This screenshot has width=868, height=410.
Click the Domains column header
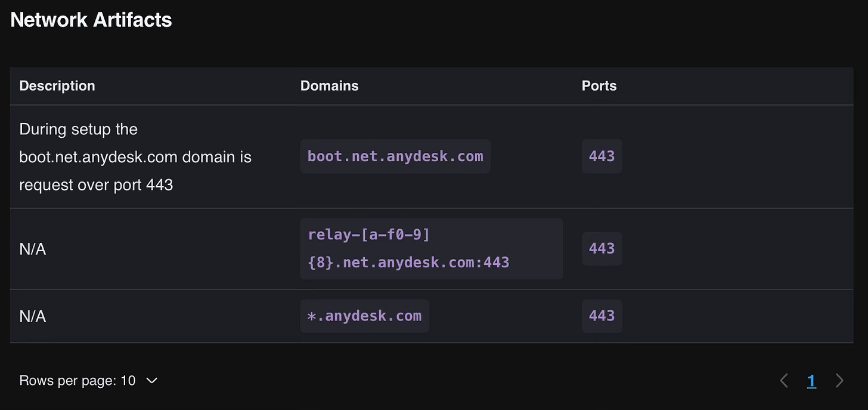329,86
